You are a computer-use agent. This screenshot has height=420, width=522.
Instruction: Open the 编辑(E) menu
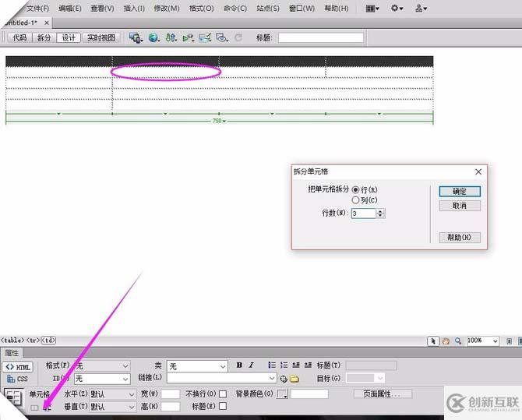tap(70, 9)
